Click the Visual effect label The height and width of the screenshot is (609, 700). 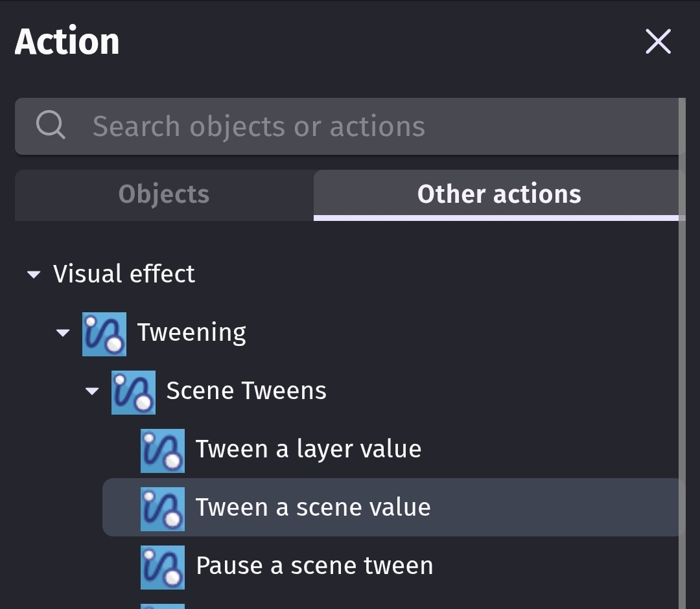[124, 273]
